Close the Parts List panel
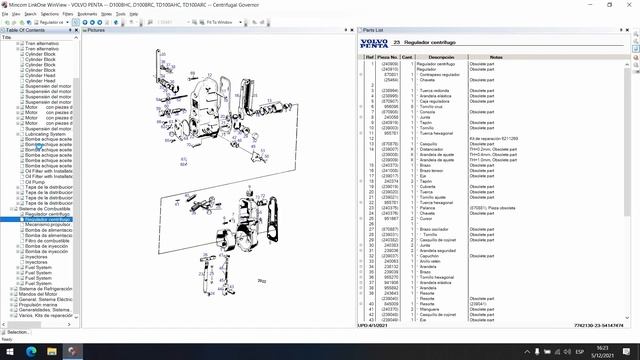The image size is (640, 360). [627, 30]
